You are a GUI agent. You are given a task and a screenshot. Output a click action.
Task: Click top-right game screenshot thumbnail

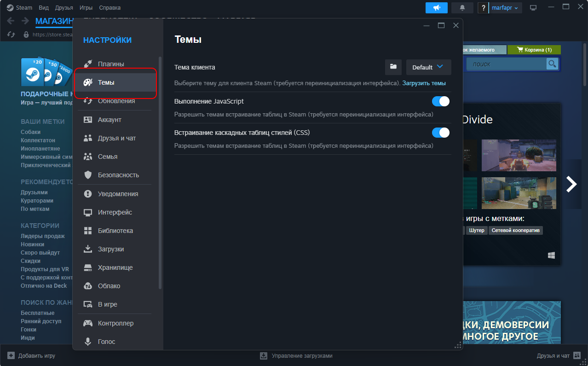click(x=519, y=155)
